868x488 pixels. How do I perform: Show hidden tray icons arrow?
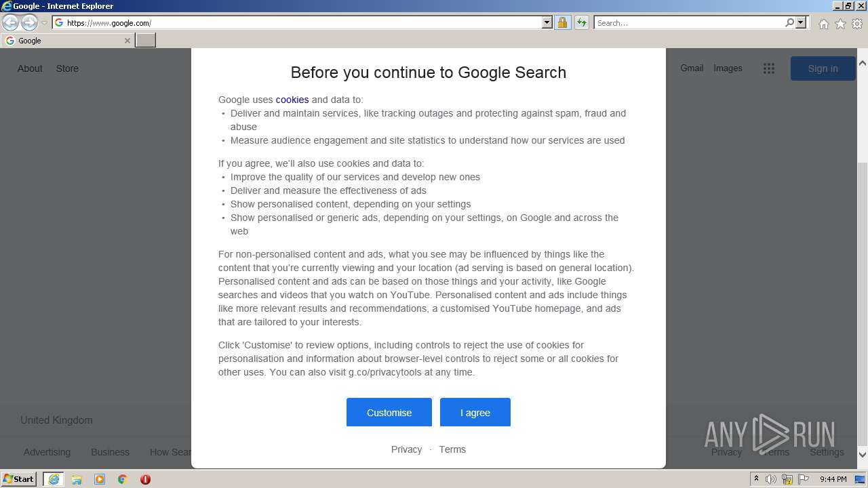click(756, 479)
